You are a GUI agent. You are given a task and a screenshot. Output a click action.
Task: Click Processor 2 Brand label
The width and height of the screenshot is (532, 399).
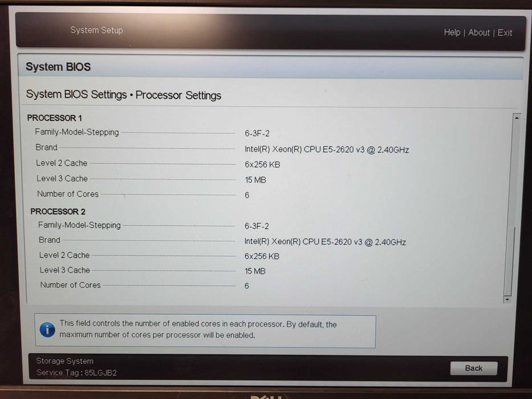pos(49,240)
